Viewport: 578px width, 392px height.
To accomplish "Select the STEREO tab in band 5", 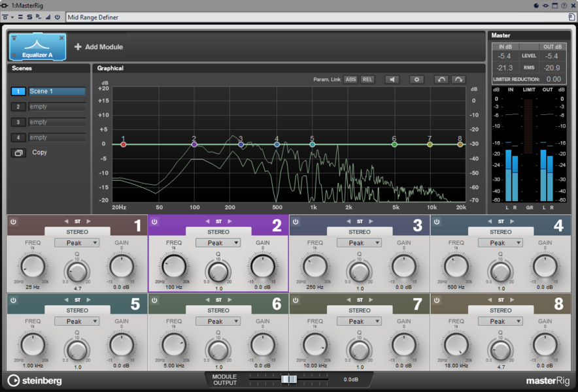I will (x=77, y=310).
